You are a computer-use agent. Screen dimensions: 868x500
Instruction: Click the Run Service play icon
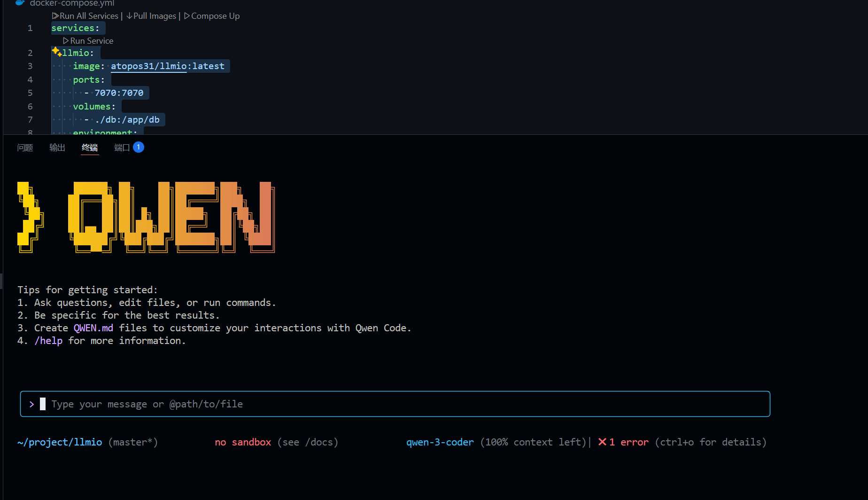[x=66, y=41]
